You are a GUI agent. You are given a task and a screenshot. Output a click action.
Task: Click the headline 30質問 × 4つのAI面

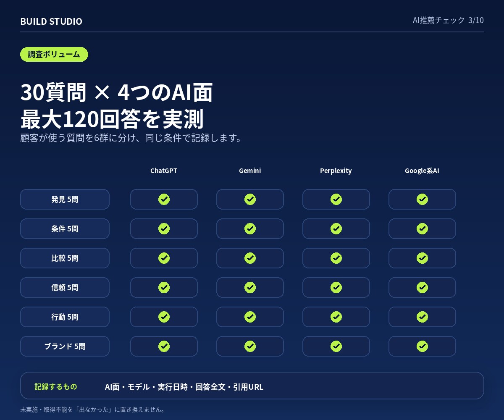point(116,92)
